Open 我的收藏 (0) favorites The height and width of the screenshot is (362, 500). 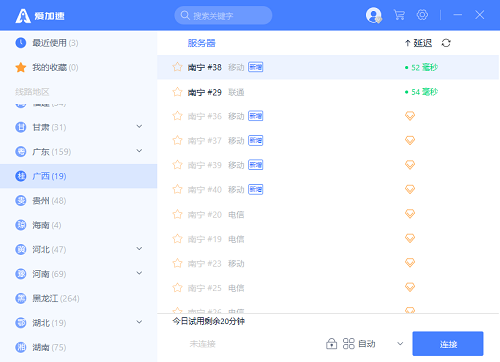pyautogui.click(x=78, y=67)
